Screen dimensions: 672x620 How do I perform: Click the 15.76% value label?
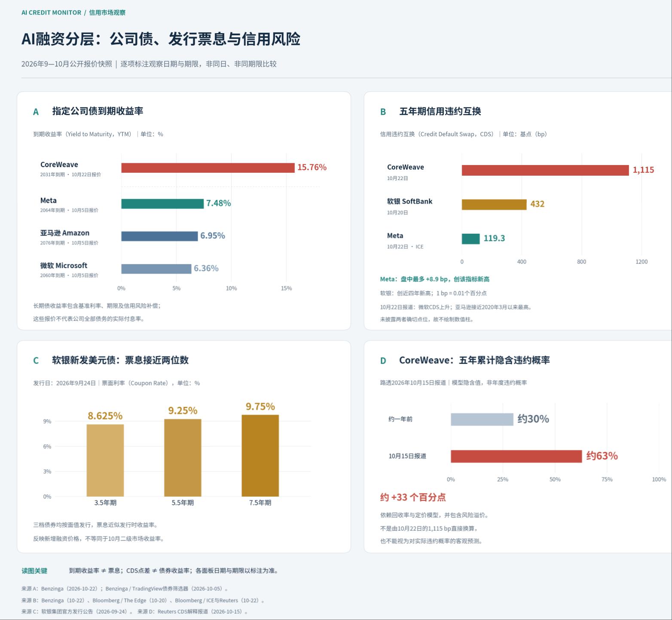312,167
